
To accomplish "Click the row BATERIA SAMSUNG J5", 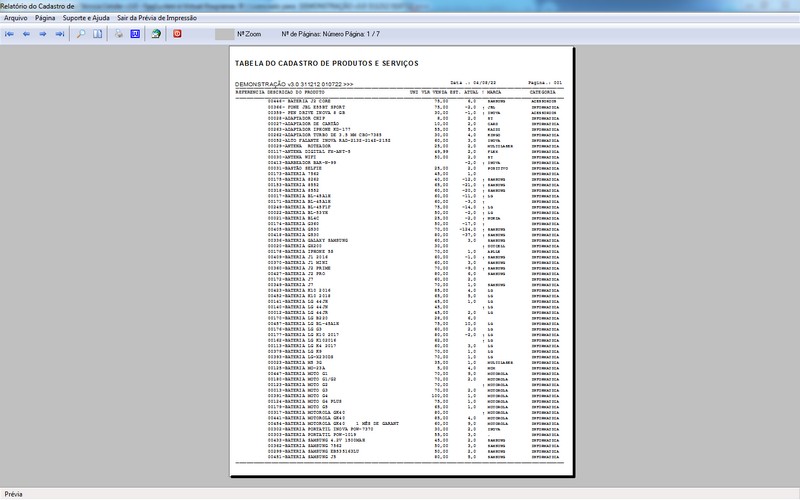I will click(x=413, y=457).
